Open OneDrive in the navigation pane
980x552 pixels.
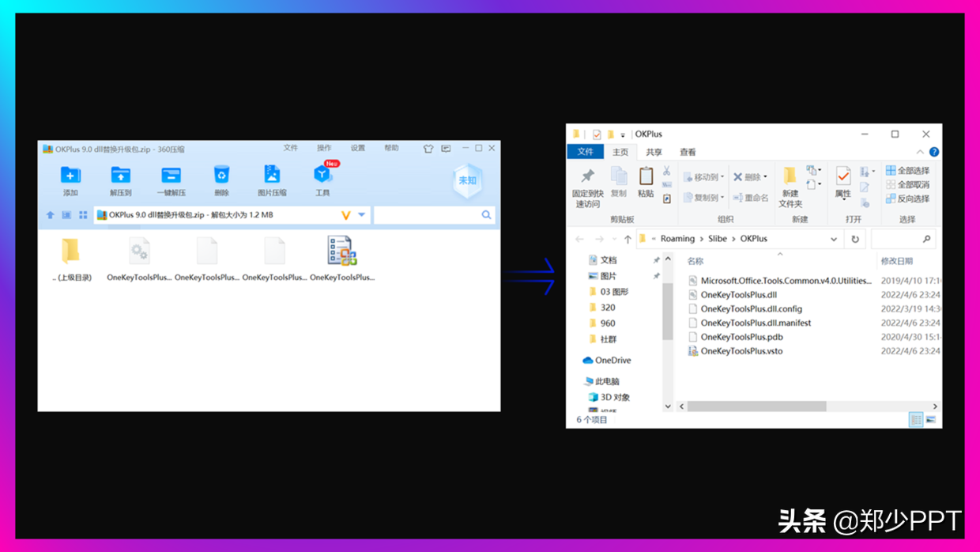click(606, 360)
